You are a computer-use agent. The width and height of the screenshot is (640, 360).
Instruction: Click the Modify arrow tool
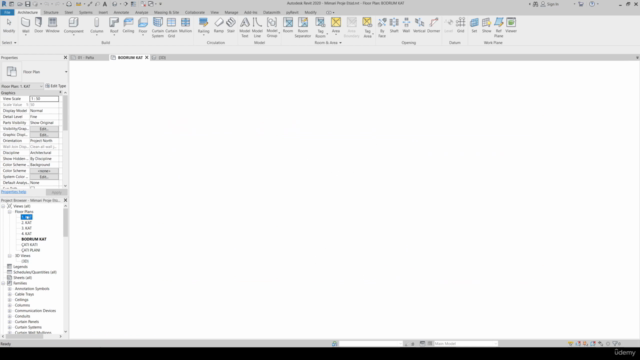[9, 25]
